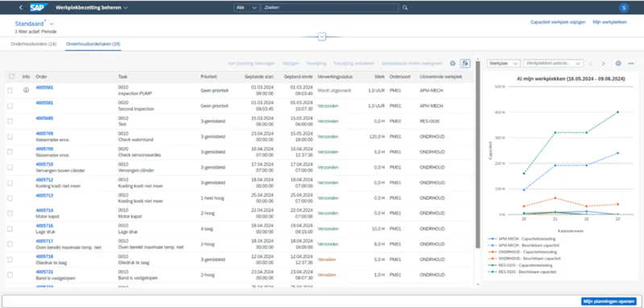Click 120,0 H work value

click(376, 136)
